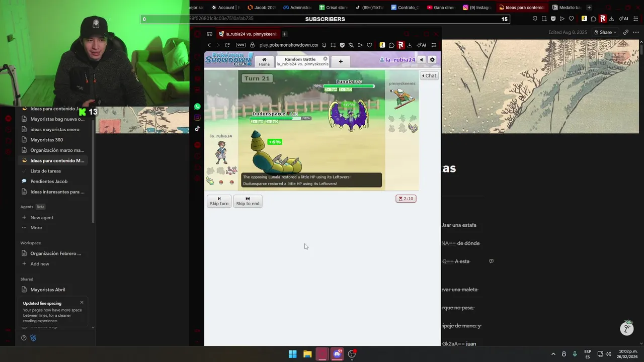Close the Random Battle room tab
The height and width of the screenshot is (362, 644).
(325, 59)
